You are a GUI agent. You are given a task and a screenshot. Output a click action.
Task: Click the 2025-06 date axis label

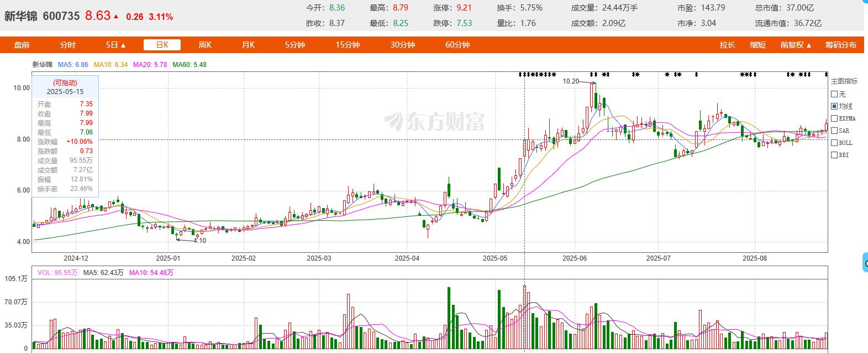575,258
